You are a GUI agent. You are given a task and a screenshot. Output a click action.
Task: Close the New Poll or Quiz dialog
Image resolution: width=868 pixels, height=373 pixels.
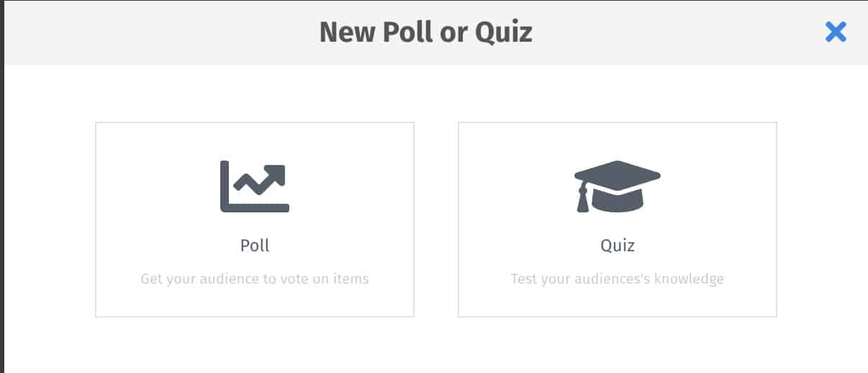pyautogui.click(x=836, y=32)
